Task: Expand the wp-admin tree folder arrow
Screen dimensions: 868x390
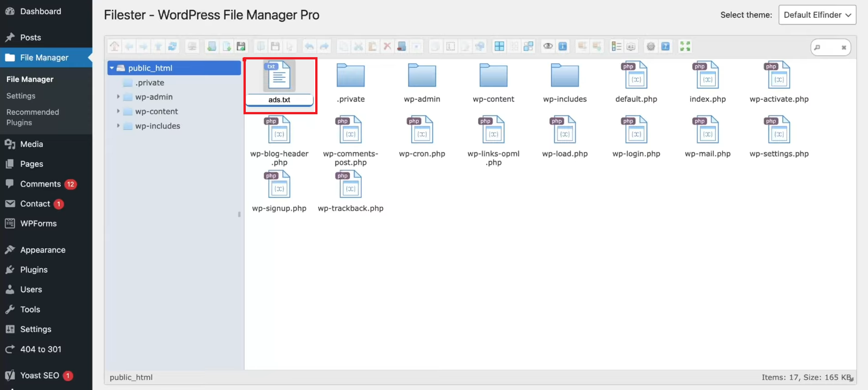Action: [x=118, y=97]
